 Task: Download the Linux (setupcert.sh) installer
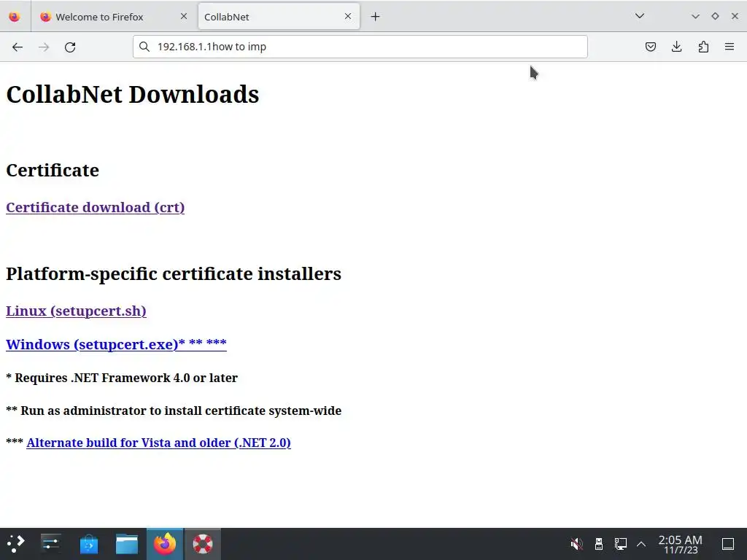[x=76, y=311]
